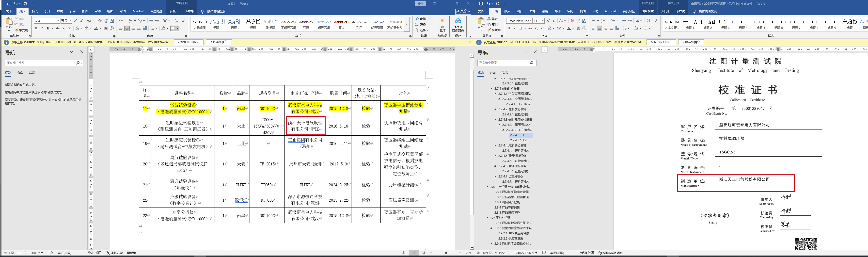
Task: Click Format Painter (格式刷) in the right window
Action: click(496, 30)
